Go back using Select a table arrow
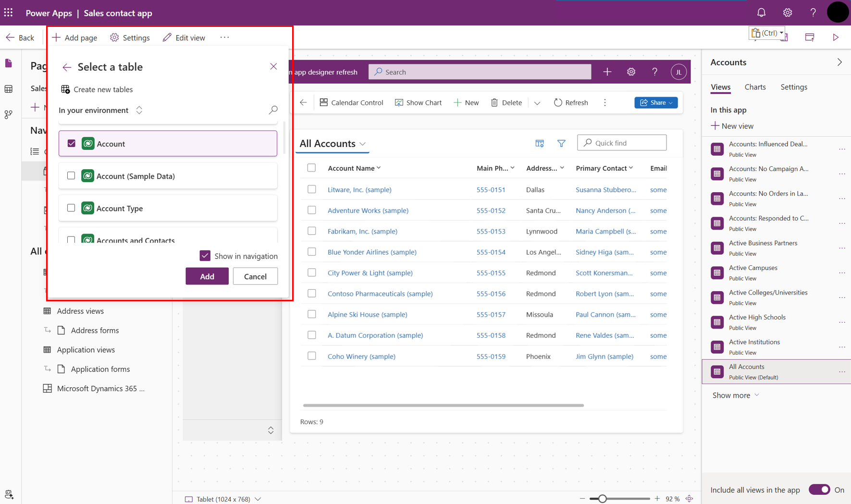The height and width of the screenshot is (504, 851). pyautogui.click(x=67, y=67)
